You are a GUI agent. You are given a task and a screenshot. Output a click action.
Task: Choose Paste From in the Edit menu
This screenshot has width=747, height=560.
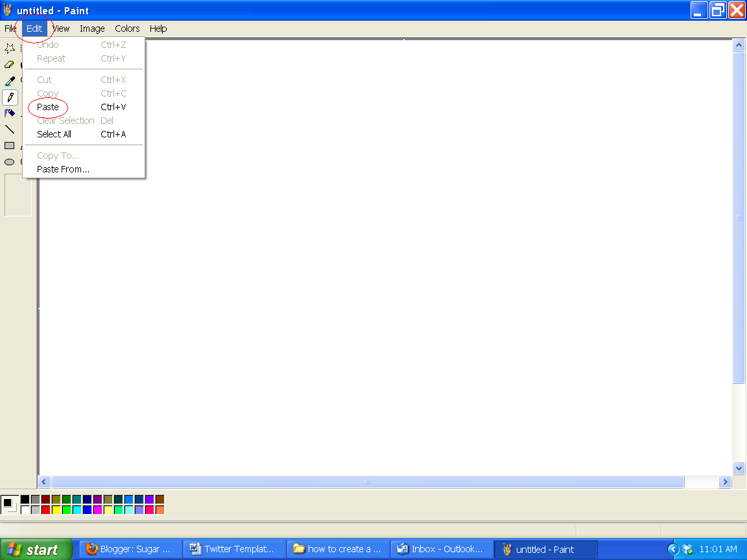tap(62, 169)
